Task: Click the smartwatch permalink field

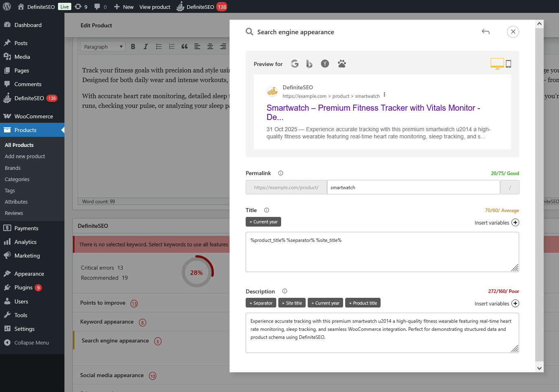Action: [x=413, y=187]
